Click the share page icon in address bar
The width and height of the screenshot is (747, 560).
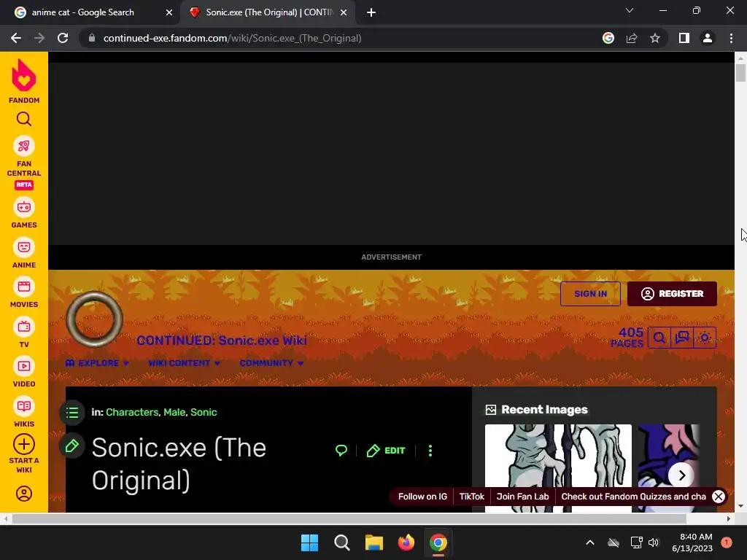pyautogui.click(x=632, y=38)
